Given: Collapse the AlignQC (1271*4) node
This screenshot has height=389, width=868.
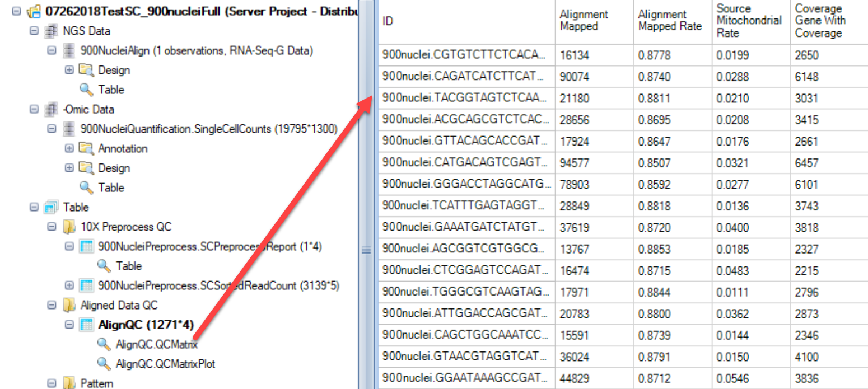Looking at the screenshot, I should click(x=69, y=325).
